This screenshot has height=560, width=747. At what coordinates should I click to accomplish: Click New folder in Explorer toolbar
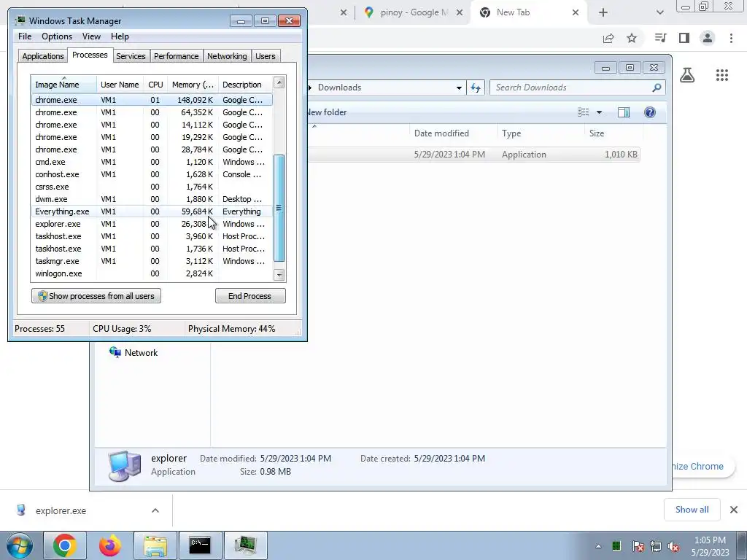pos(328,112)
